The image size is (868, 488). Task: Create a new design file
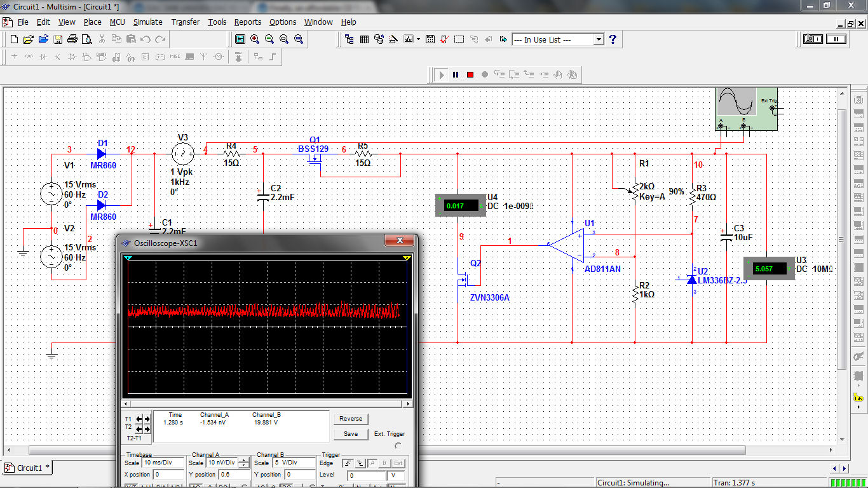[14, 39]
